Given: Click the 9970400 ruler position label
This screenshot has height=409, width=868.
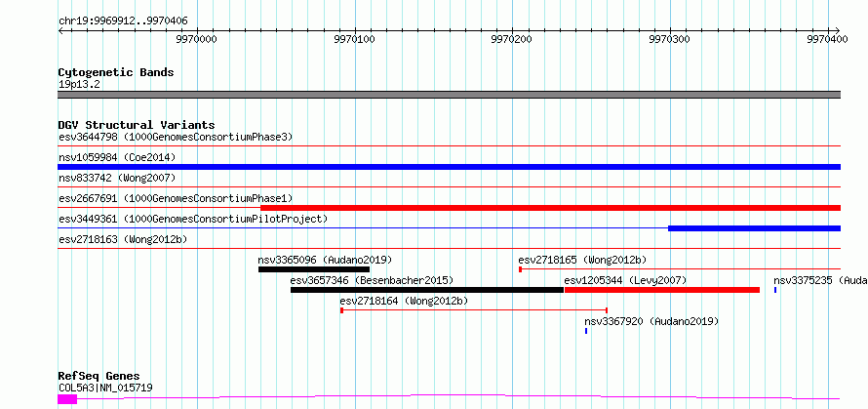Looking at the screenshot, I should click(x=828, y=40).
